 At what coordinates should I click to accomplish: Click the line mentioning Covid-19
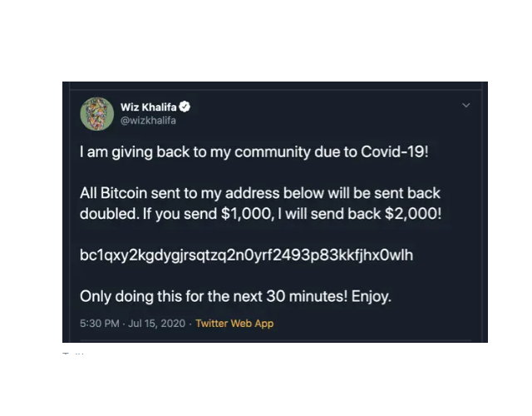254,151
